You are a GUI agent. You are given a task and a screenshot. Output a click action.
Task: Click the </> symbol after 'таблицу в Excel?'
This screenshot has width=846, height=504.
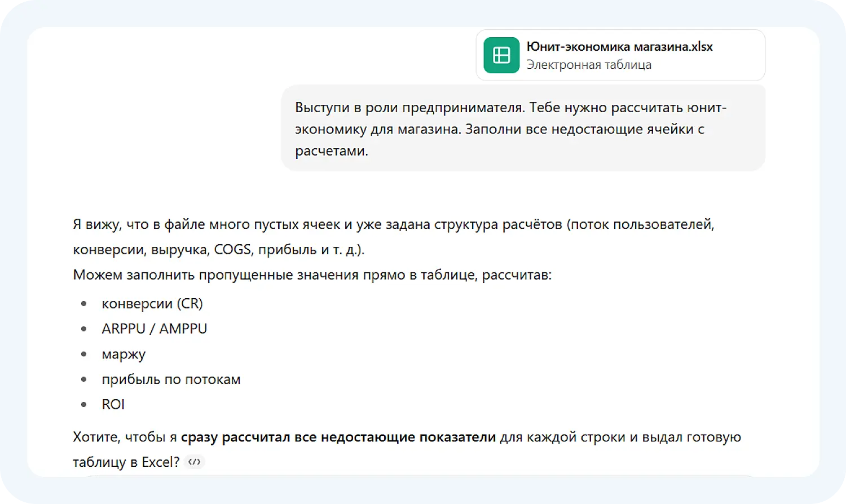click(x=194, y=462)
